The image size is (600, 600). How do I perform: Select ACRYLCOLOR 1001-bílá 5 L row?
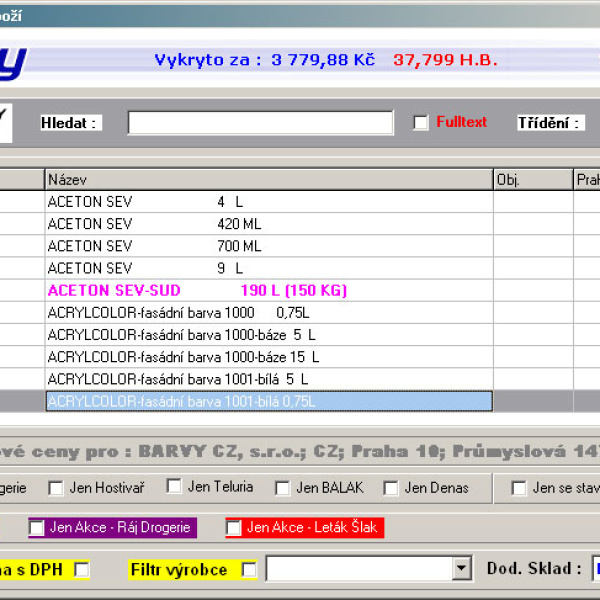click(268, 379)
